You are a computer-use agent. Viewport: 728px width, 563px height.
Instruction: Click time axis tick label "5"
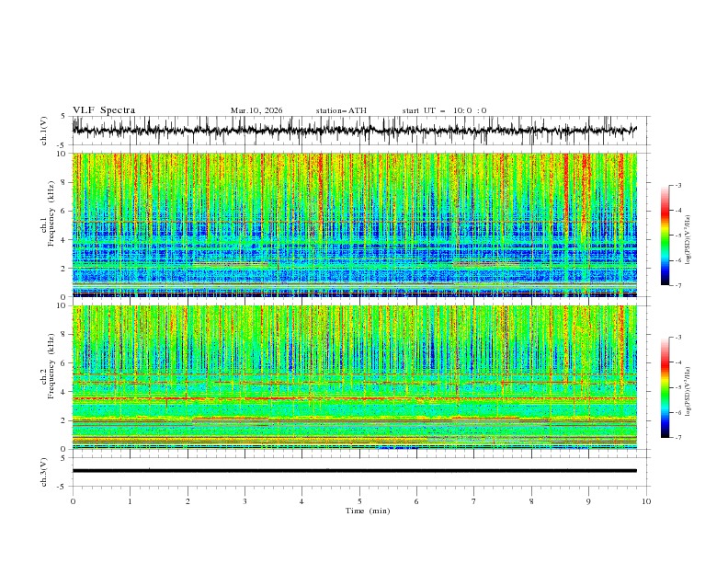[x=358, y=501]
